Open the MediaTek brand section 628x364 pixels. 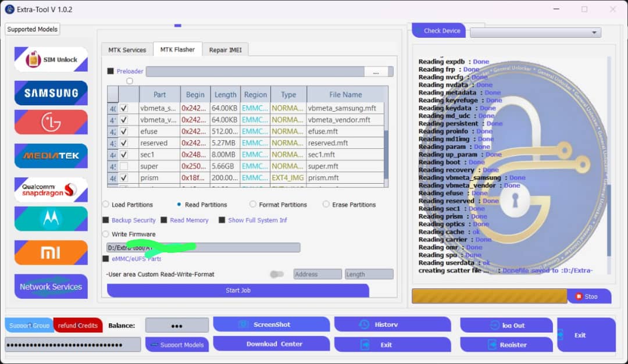click(x=51, y=156)
